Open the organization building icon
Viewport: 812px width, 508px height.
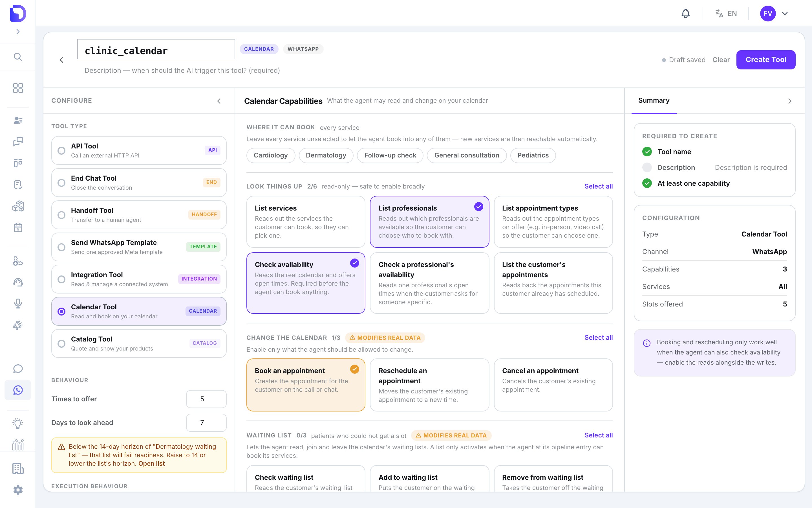(18, 468)
